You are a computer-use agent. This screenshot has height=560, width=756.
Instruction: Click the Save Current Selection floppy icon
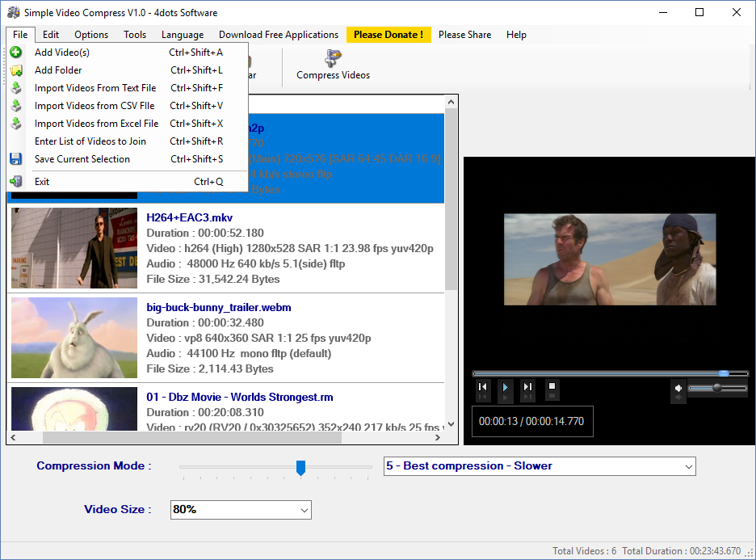tap(16, 159)
